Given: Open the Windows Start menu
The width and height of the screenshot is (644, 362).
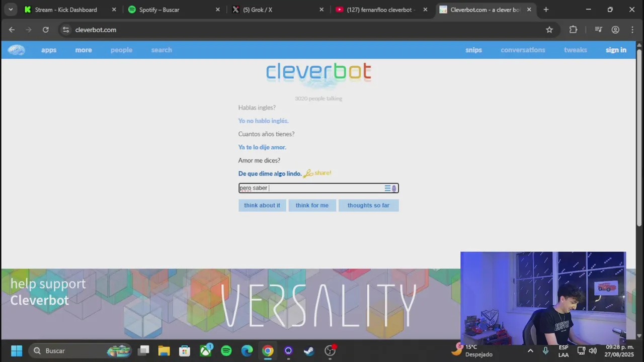Looking at the screenshot, I should coord(17,350).
